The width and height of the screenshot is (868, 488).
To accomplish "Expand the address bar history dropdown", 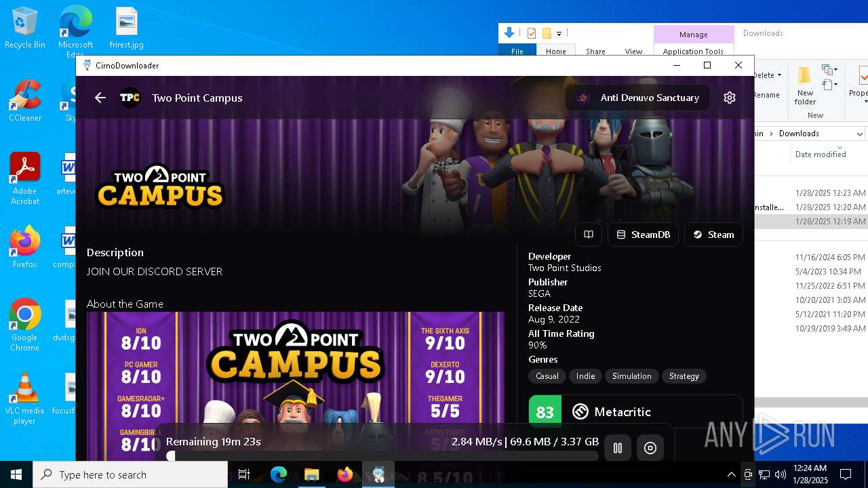I will [859, 134].
